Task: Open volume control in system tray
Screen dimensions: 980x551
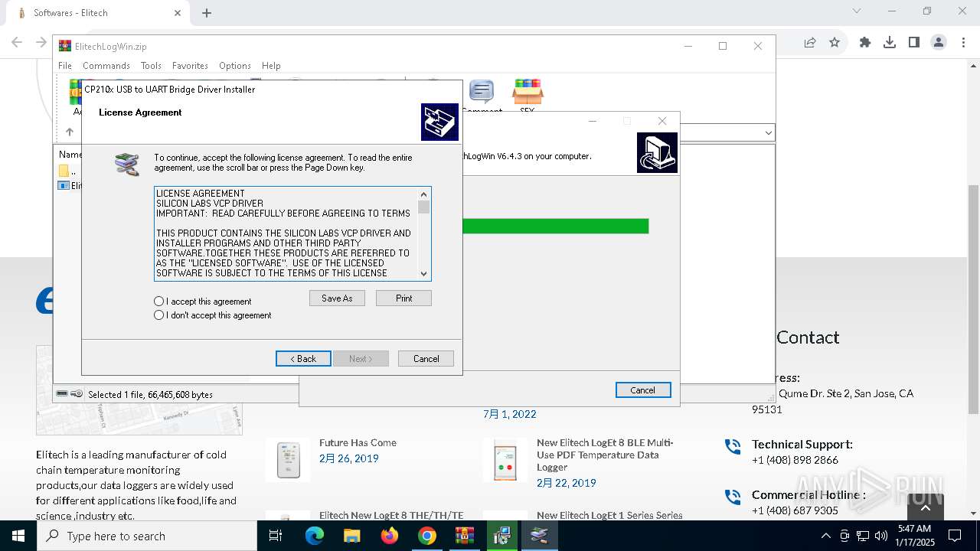Action: pyautogui.click(x=881, y=536)
